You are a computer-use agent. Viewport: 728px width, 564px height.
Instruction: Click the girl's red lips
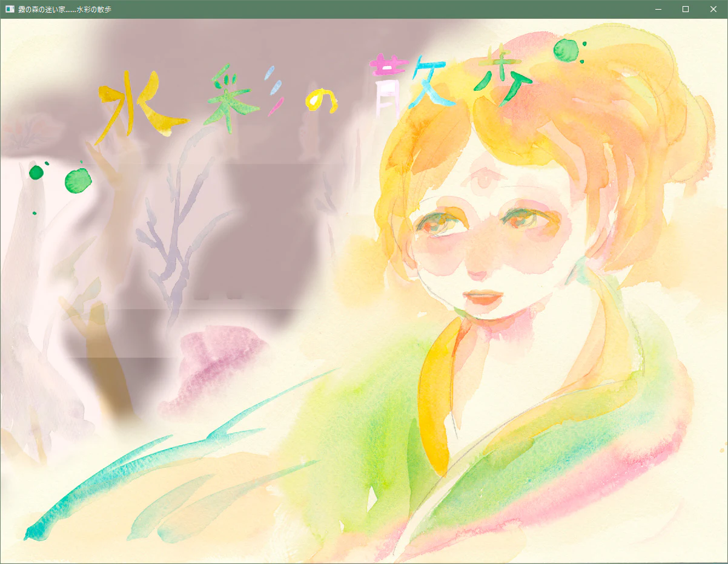tap(482, 297)
